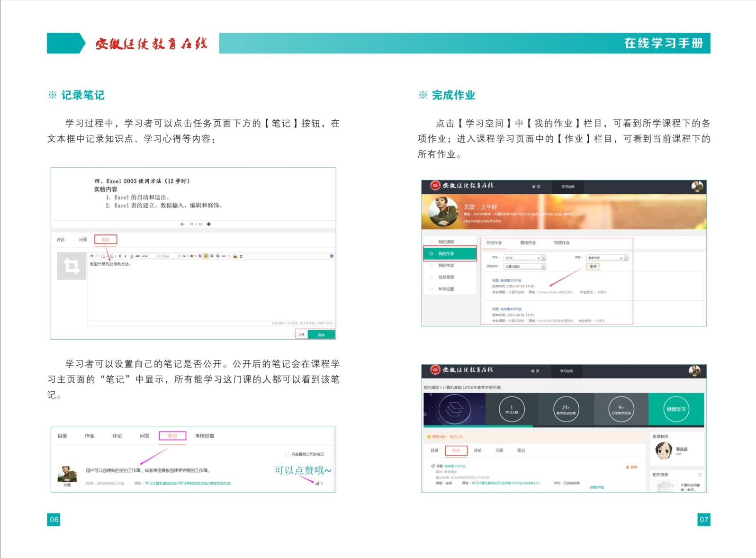Viewport: 756px width, 558px height.
Task: Click the fullscreen icon at editor's right edge
Action: [332, 256]
